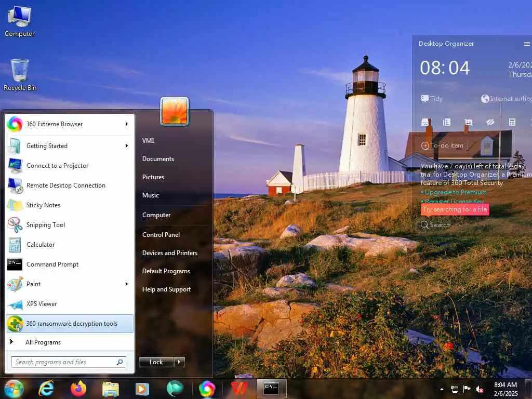Start the Snipping Tool

coord(70,224)
